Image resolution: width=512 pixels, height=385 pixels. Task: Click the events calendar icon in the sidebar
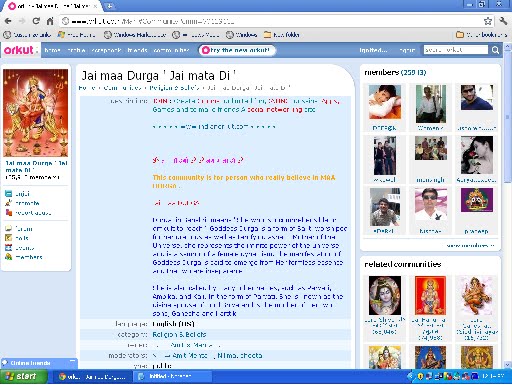pyautogui.click(x=8, y=248)
